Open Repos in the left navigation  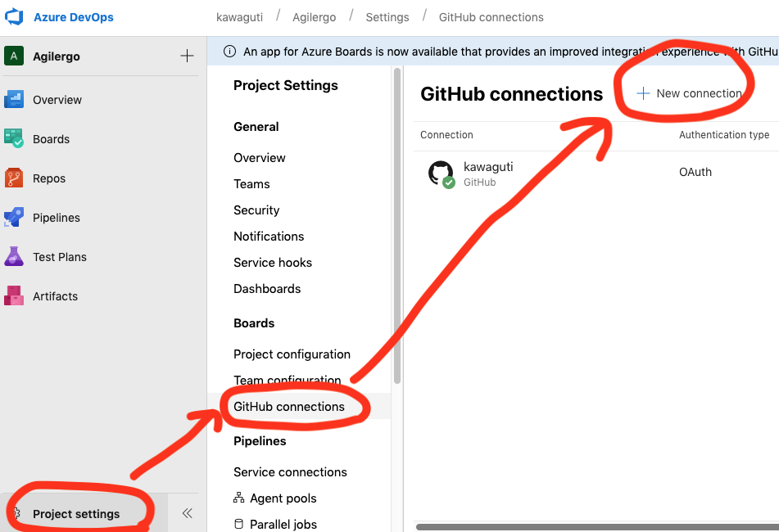49,178
